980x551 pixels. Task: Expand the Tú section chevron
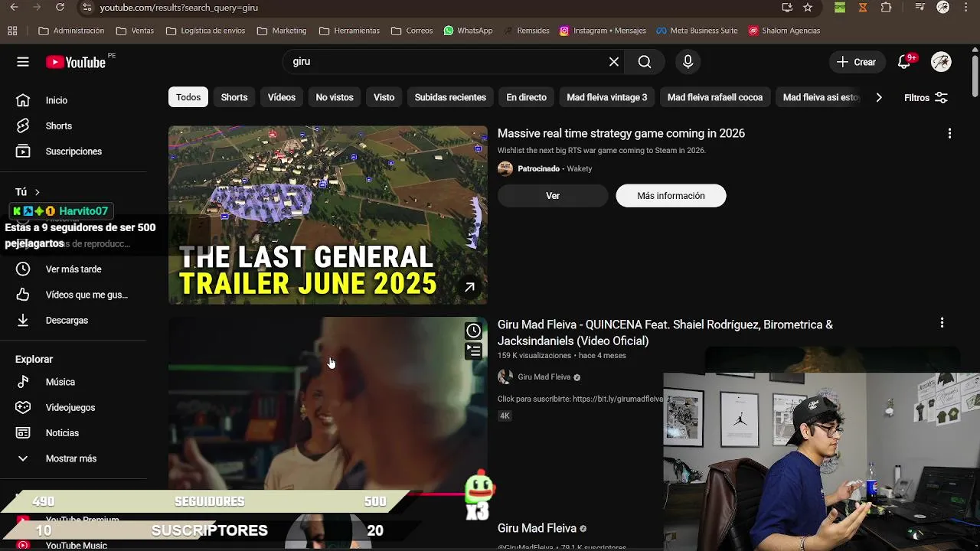[37, 192]
